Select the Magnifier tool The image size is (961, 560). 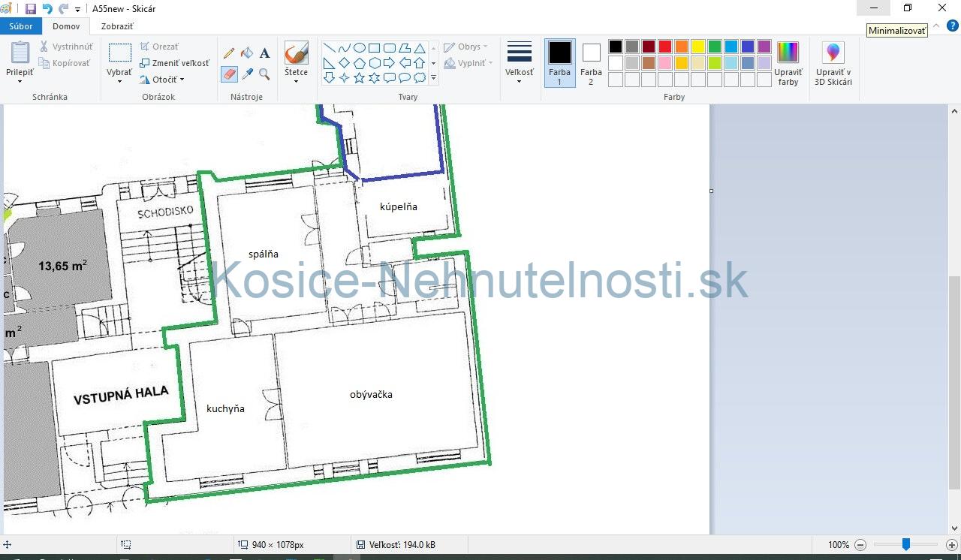coord(264,74)
